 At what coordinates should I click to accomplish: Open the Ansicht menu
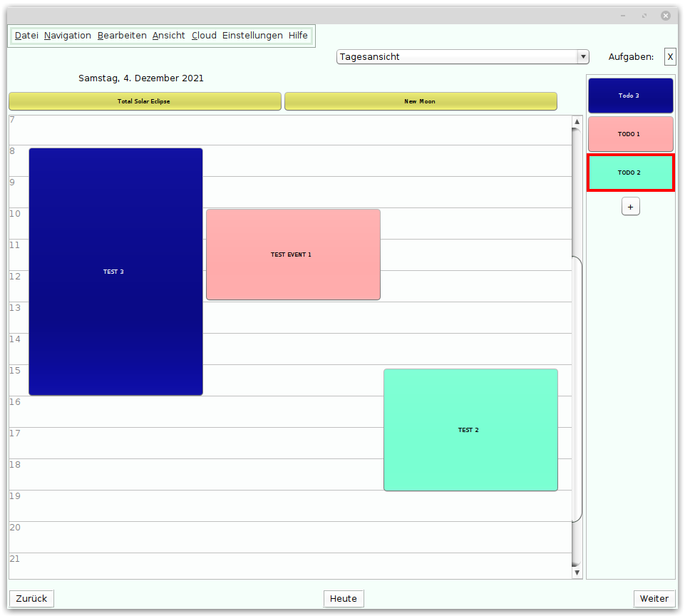pos(169,36)
